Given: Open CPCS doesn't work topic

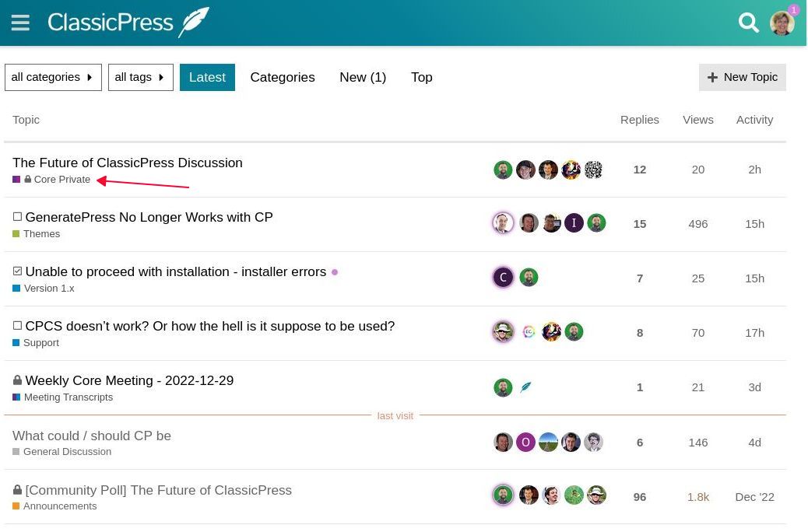Looking at the screenshot, I should [x=209, y=327].
